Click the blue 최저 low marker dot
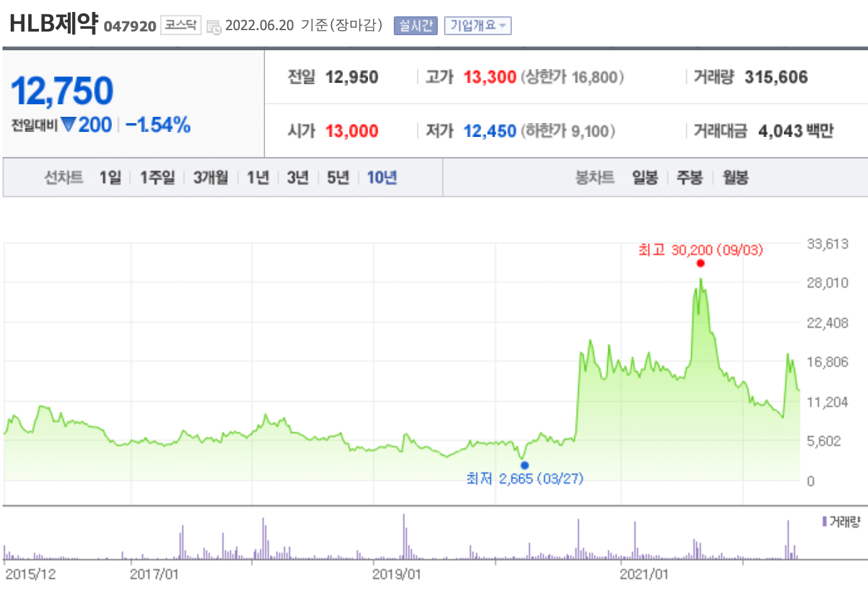This screenshot has width=868, height=603. (x=524, y=465)
